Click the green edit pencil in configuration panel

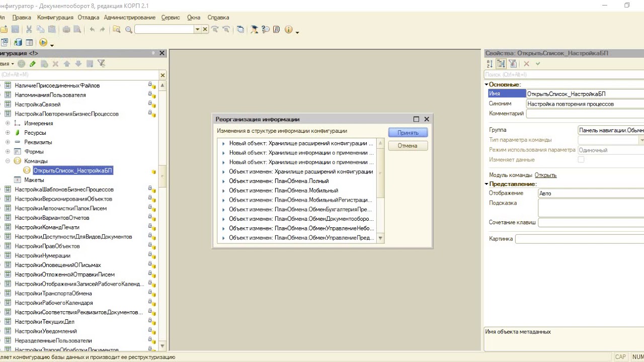click(33, 64)
